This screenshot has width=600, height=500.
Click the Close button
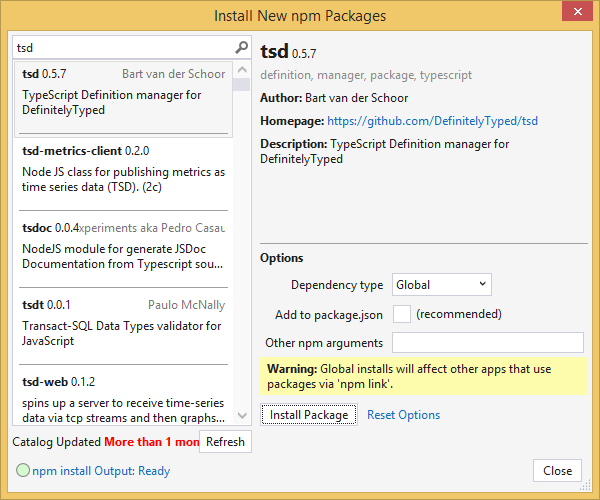click(557, 471)
